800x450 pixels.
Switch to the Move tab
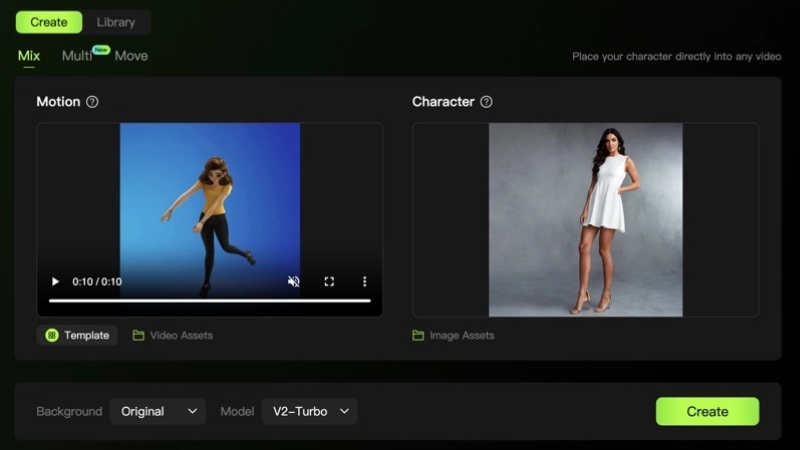click(131, 56)
